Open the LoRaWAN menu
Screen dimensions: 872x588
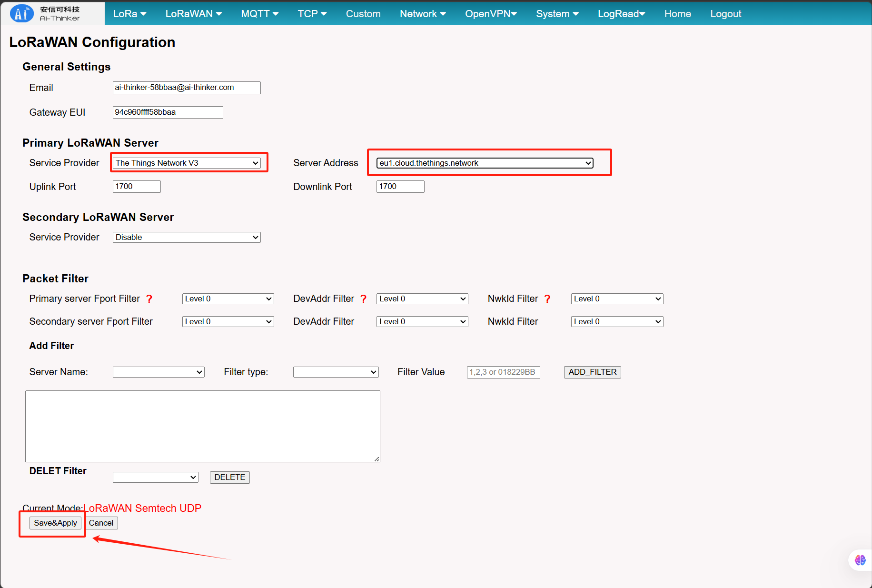194,14
